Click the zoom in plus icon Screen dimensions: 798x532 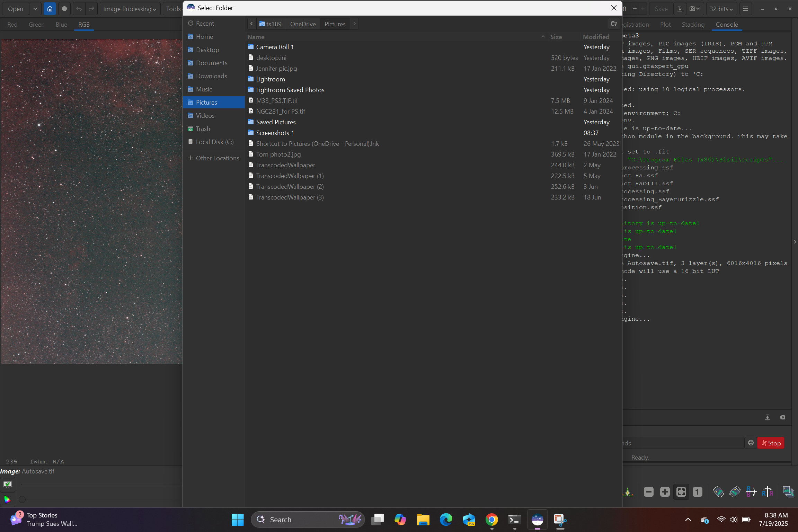665,492
